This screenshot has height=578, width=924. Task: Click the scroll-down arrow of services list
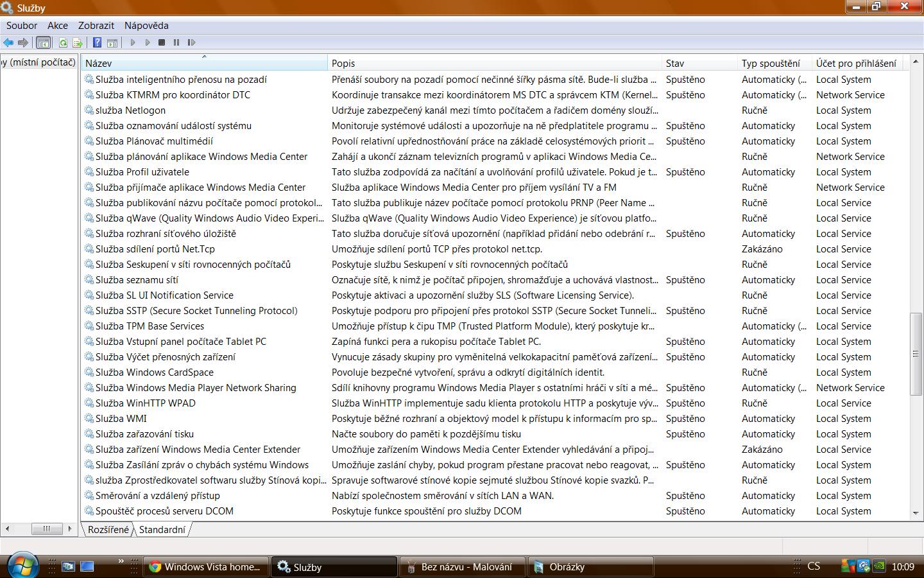click(x=916, y=512)
